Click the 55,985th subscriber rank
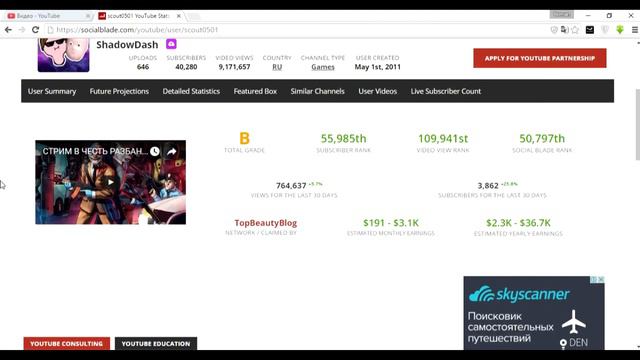The height and width of the screenshot is (360, 640). tap(343, 139)
